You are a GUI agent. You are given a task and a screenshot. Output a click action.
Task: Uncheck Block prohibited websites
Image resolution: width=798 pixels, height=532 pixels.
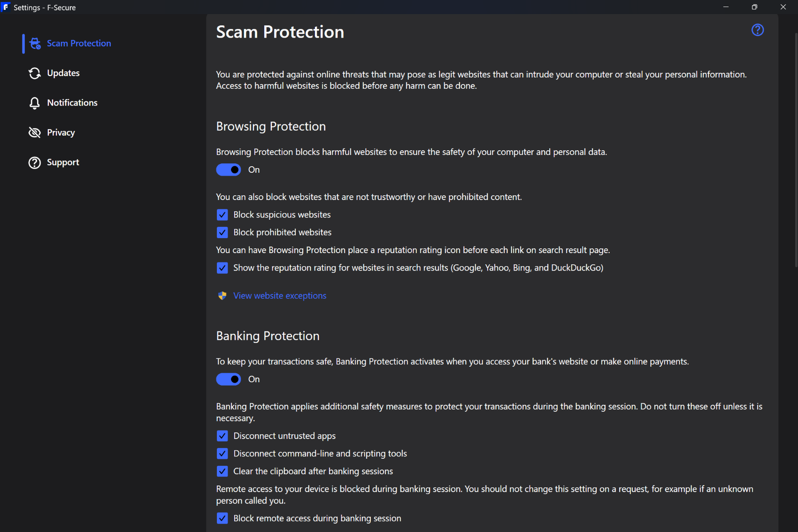pyautogui.click(x=223, y=232)
